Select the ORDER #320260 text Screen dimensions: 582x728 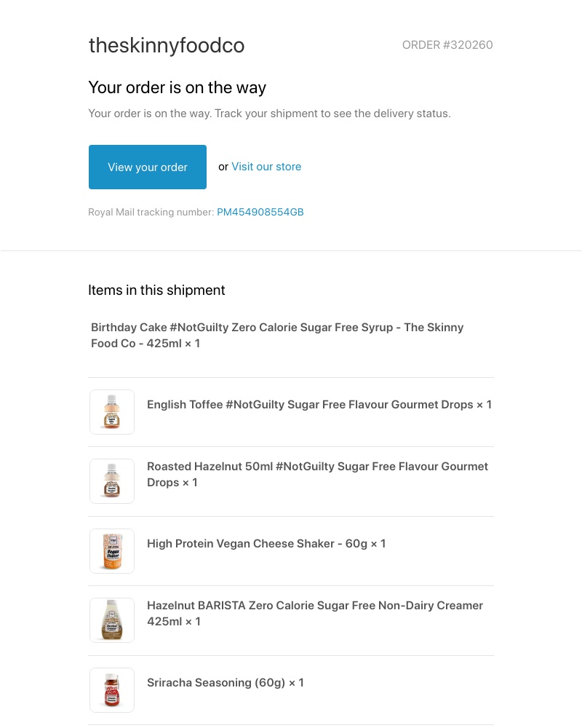447,44
